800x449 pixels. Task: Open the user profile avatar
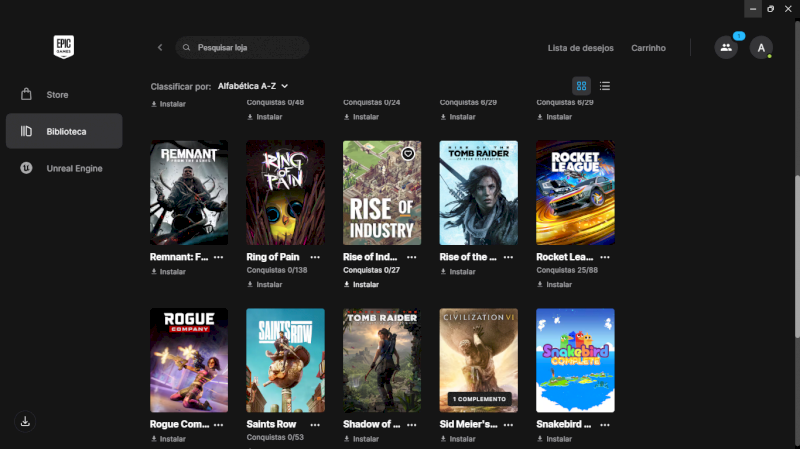[761, 47]
